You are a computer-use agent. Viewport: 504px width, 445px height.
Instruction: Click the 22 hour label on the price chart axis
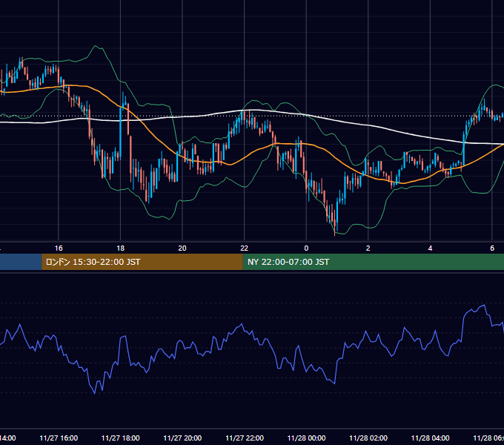click(245, 248)
